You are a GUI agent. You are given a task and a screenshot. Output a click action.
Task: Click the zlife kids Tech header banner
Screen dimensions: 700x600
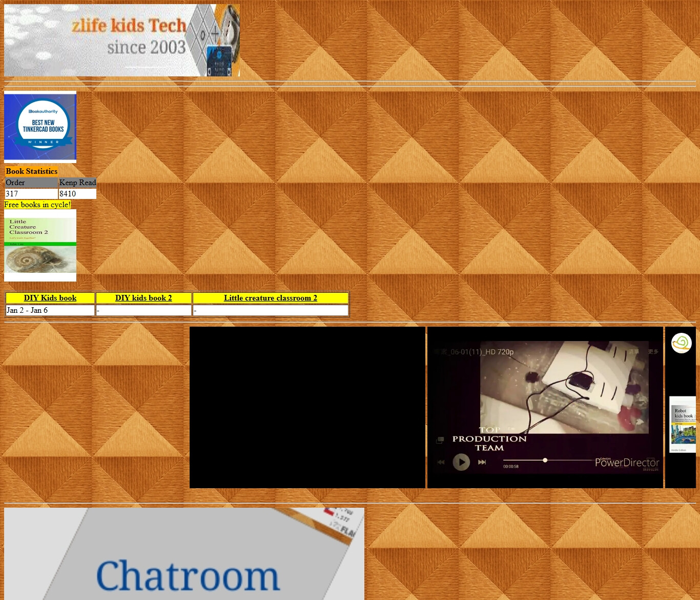click(x=122, y=40)
